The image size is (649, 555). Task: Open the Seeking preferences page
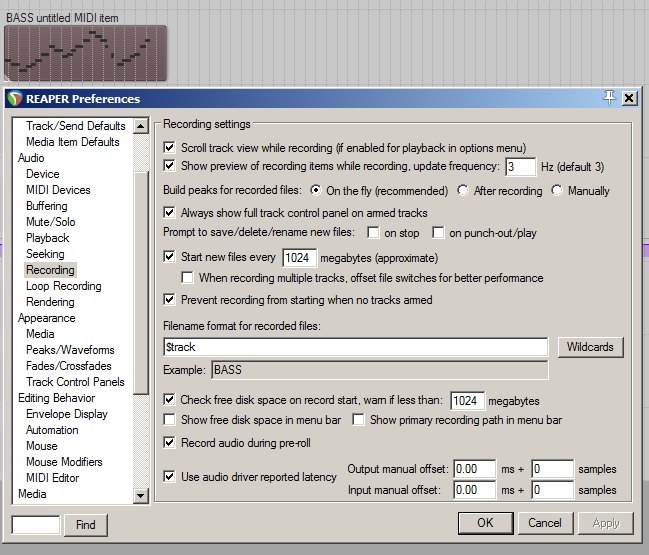(45, 254)
